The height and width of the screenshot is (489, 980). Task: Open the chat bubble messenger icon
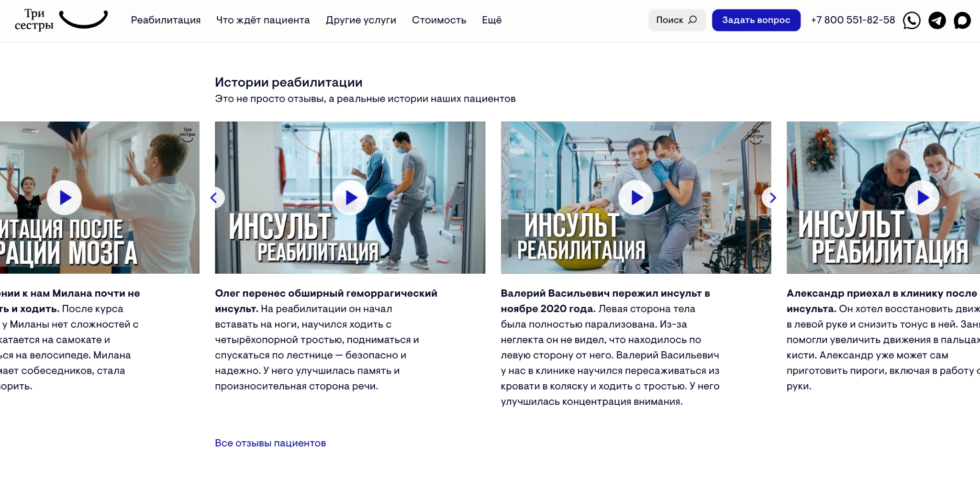point(962,20)
